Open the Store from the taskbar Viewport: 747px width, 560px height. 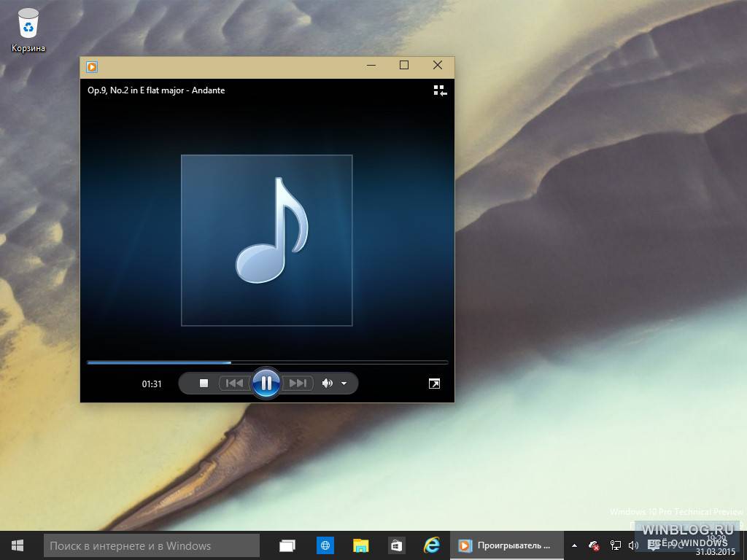point(396,545)
